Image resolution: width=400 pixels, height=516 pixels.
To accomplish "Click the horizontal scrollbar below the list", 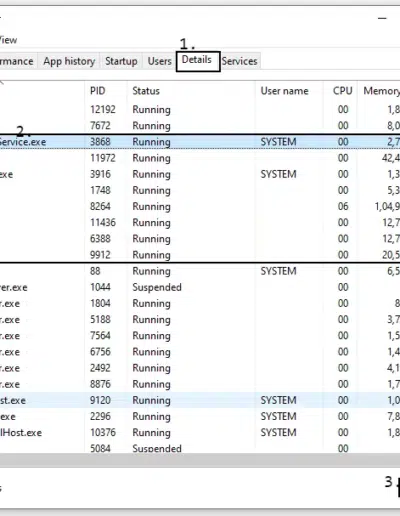I will tap(200, 460).
